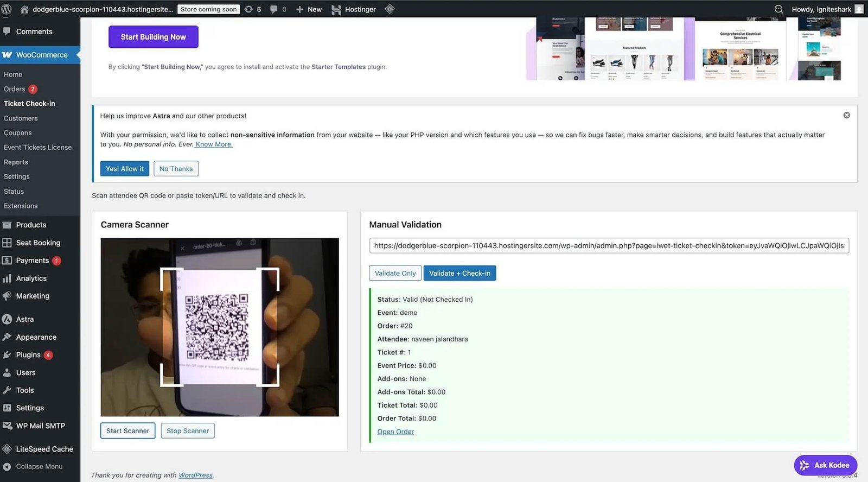This screenshot has width=868, height=482.
Task: Open Coupons in the WooCommerce submenu
Action: click(x=18, y=133)
